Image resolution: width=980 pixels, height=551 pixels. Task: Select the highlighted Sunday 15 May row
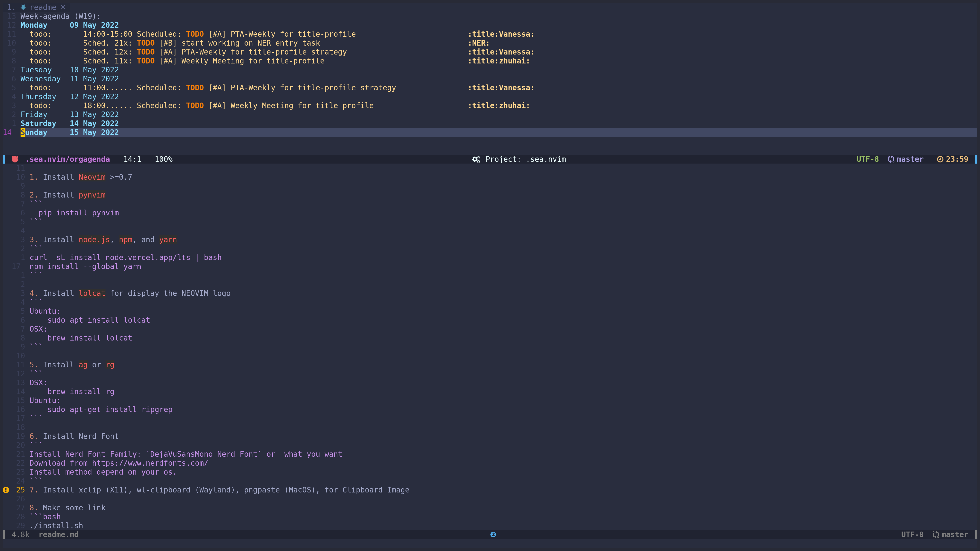tap(70, 132)
